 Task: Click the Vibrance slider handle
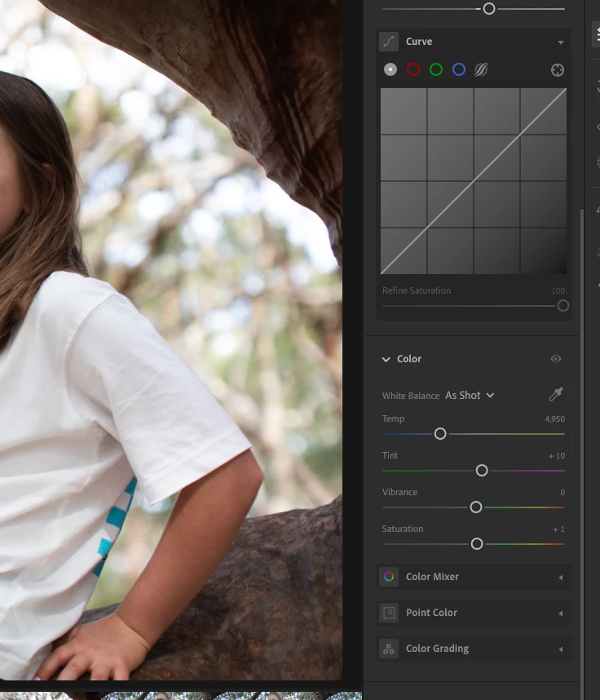476,507
